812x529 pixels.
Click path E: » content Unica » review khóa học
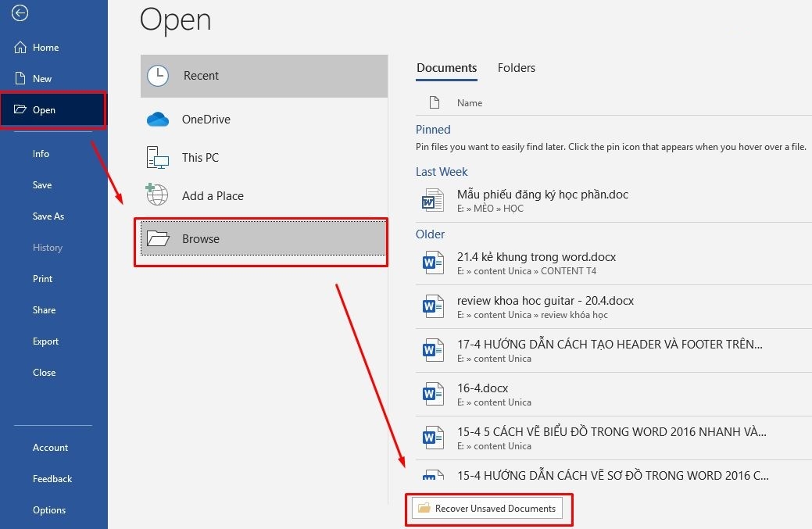point(532,315)
